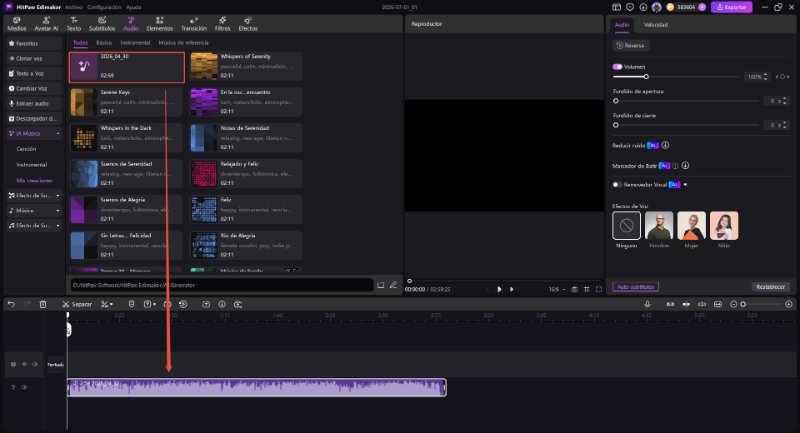Delete clip with the trash icon
The image size is (800, 433).
pyautogui.click(x=43, y=304)
